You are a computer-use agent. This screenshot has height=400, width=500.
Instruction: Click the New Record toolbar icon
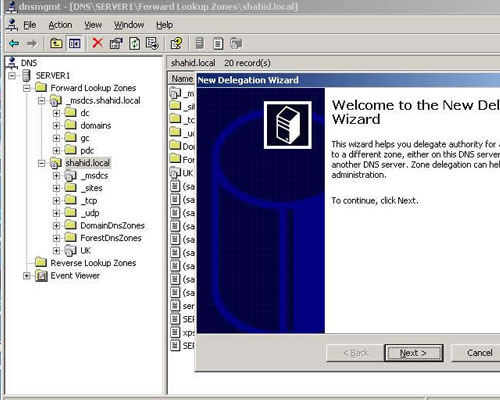pos(218,44)
